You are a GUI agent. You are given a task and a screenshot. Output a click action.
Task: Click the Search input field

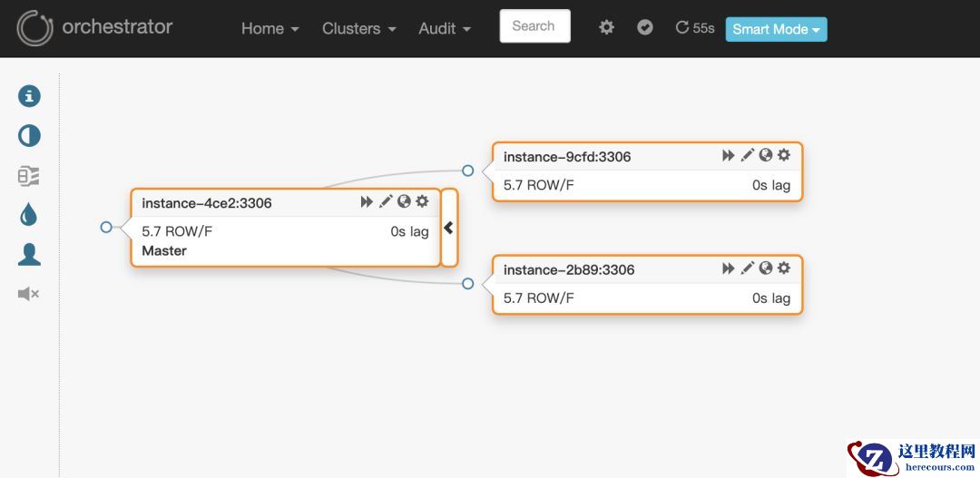point(534,26)
